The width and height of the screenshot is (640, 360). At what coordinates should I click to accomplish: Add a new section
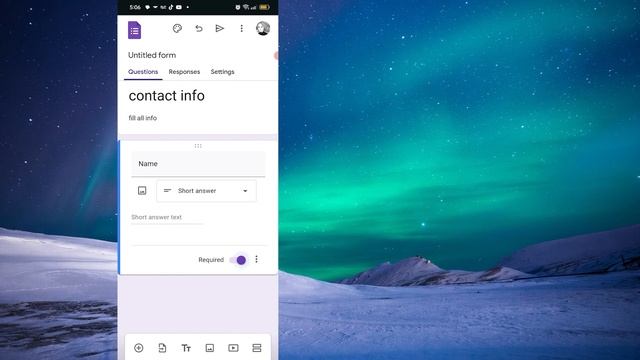[257, 348]
